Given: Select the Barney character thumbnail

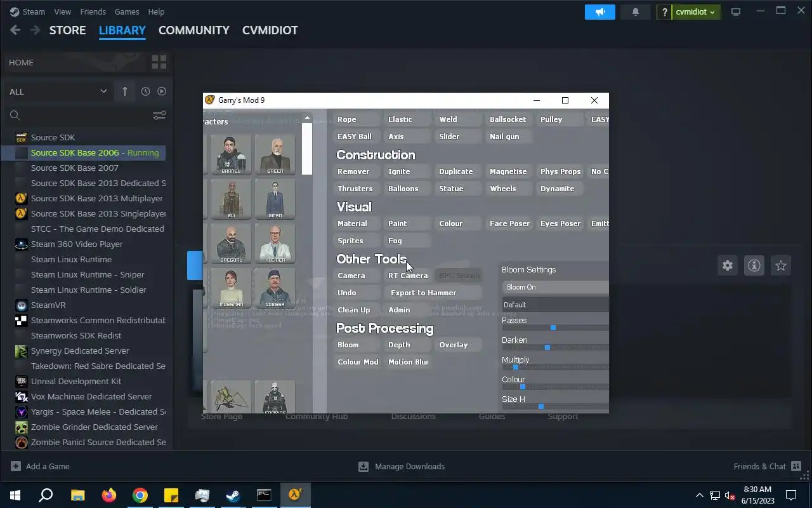Looking at the screenshot, I should point(231,154).
